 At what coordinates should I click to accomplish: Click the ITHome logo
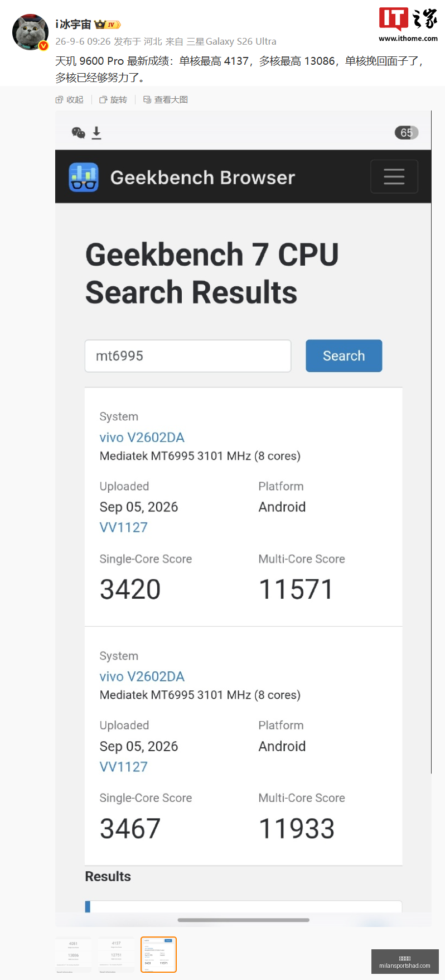[x=408, y=24]
